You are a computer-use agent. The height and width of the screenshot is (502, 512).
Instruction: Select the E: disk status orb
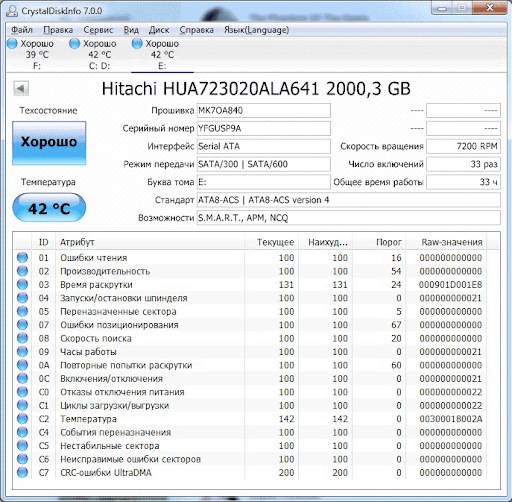137,43
